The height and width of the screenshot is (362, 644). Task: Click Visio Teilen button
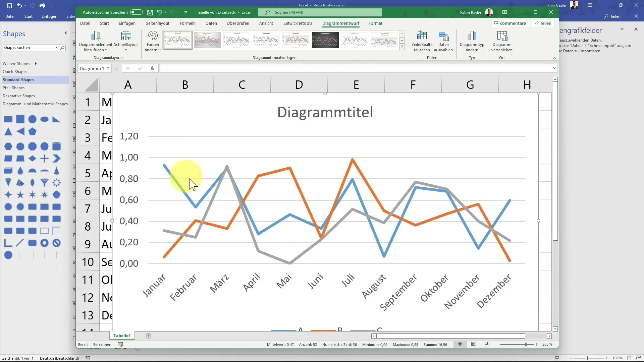coord(612,16)
